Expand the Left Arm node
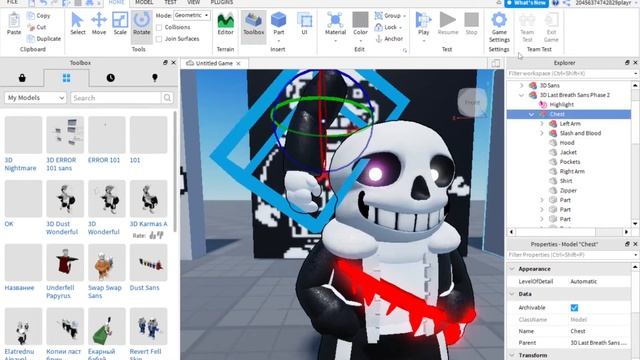Image resolution: width=640 pixels, height=360 pixels. 542,123
